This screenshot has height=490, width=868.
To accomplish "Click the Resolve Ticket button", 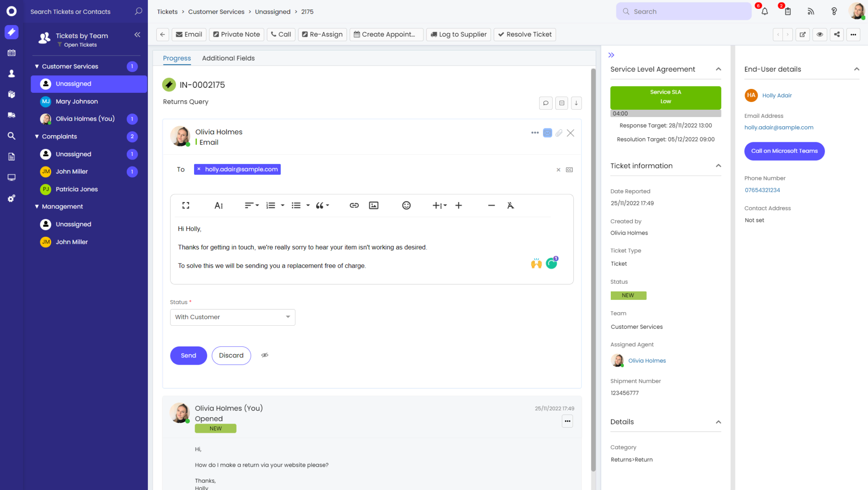I will point(525,34).
